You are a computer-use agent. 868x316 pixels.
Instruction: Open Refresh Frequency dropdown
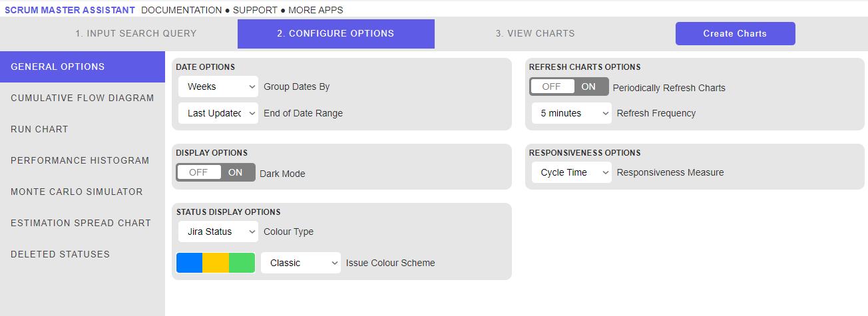pyautogui.click(x=571, y=113)
